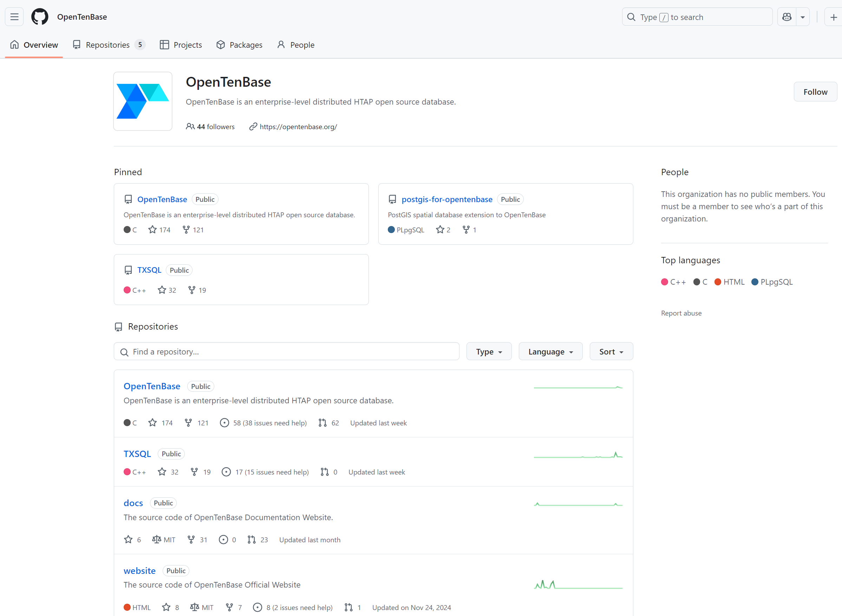Viewport: 842px width, 616px height.
Task: Open pinned TXSQL repository
Action: click(149, 270)
